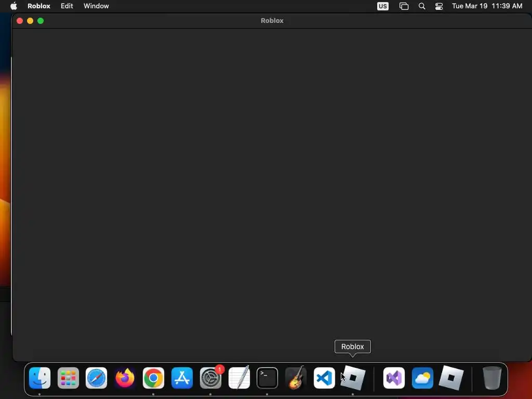Open Visual Studio Code dock icon
The height and width of the screenshot is (399, 532).
pyautogui.click(x=324, y=378)
